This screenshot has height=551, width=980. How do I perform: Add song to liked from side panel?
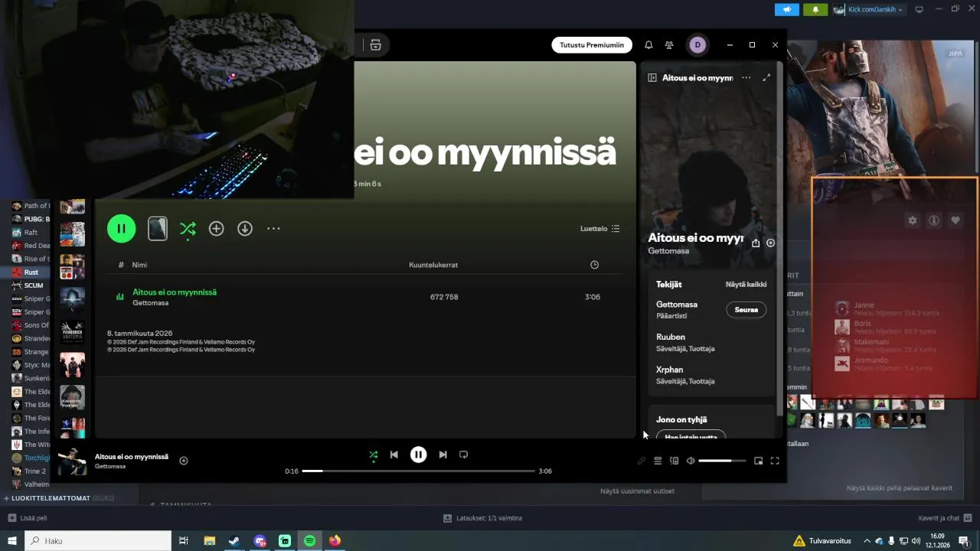[771, 243]
